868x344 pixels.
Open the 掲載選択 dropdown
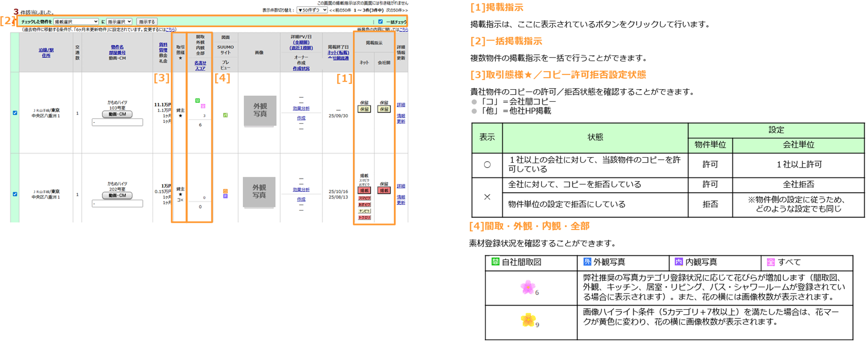[76, 22]
